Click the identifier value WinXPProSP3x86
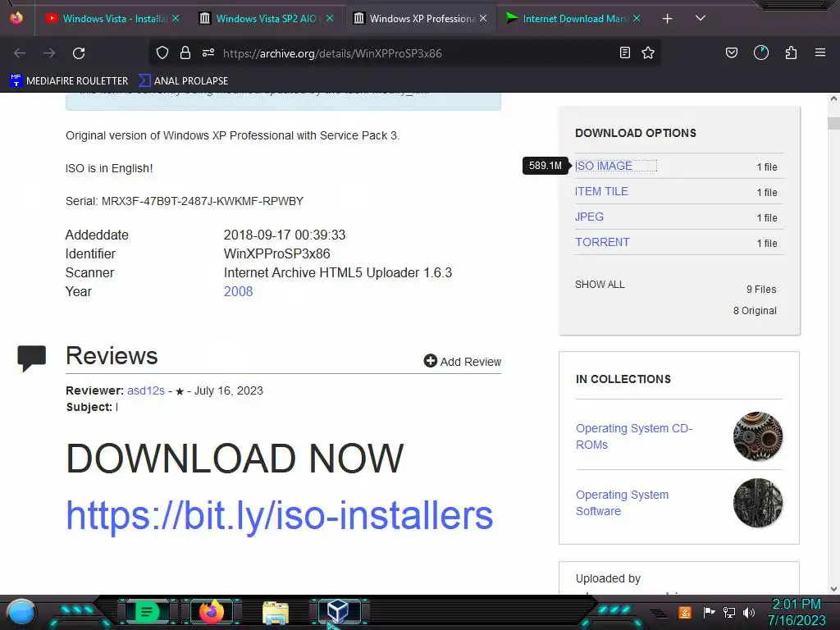This screenshot has height=630, width=840. point(276,254)
